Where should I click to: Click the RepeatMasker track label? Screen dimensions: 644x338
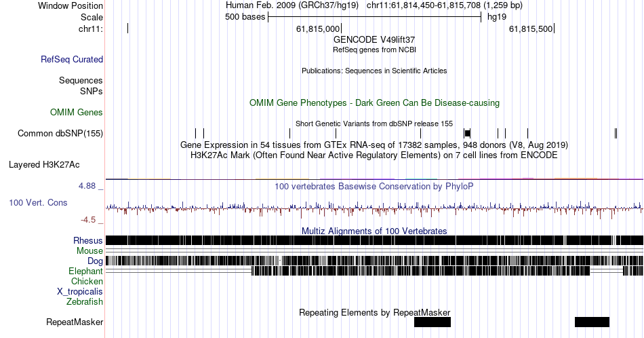(75, 322)
